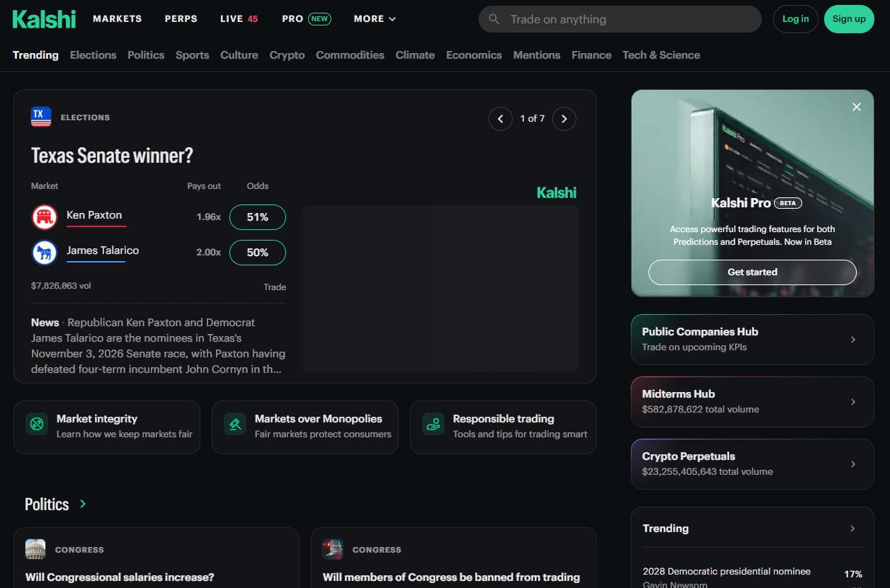The image size is (890, 588).
Task: Click the $7,826,063 vol text
Action: (x=61, y=286)
